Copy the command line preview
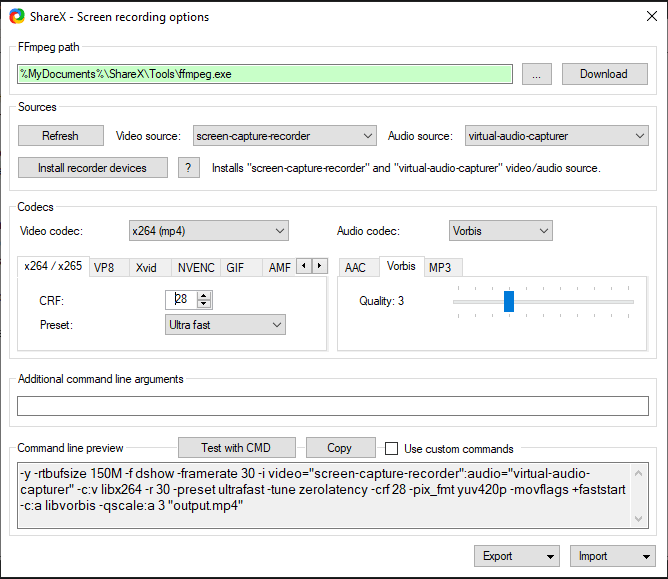The height and width of the screenshot is (579, 668). pos(340,448)
